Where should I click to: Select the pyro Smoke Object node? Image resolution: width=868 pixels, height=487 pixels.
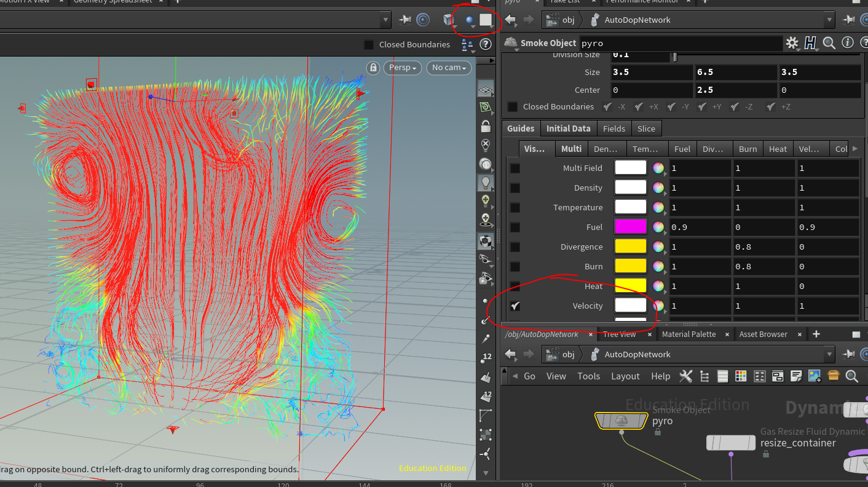[621, 421]
